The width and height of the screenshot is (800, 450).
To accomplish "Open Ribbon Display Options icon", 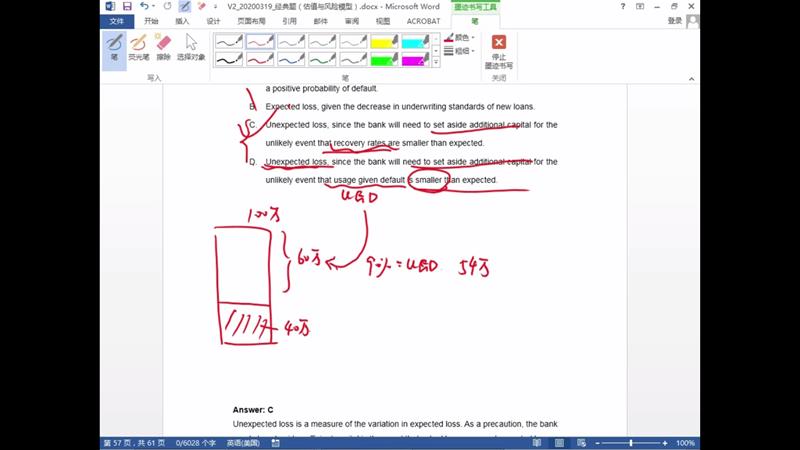I will (x=640, y=6).
